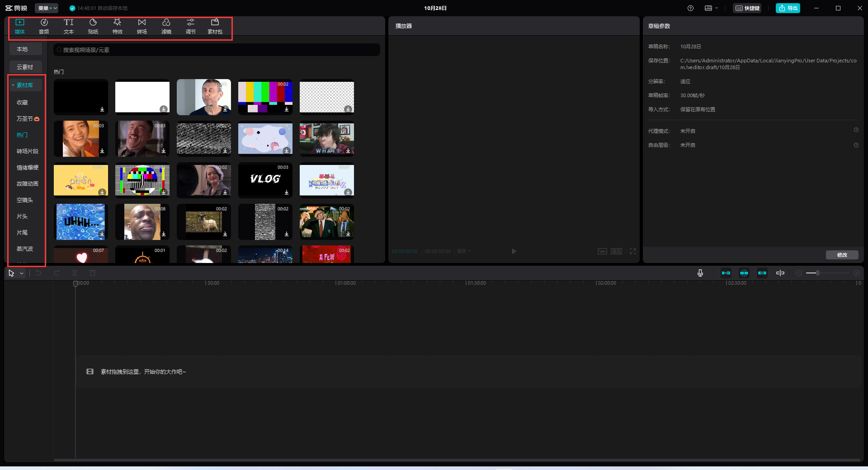Toggle auto snapping on the timeline

[x=744, y=273]
